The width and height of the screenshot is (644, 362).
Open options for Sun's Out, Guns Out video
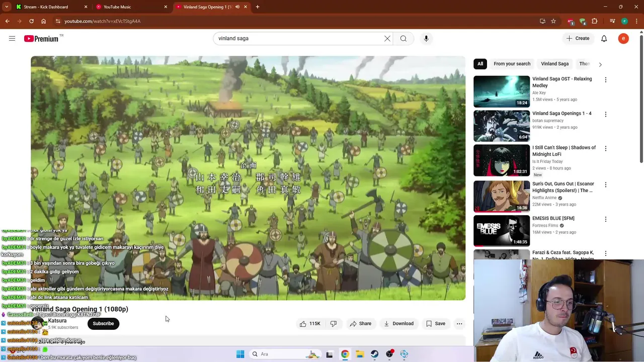tap(606, 185)
